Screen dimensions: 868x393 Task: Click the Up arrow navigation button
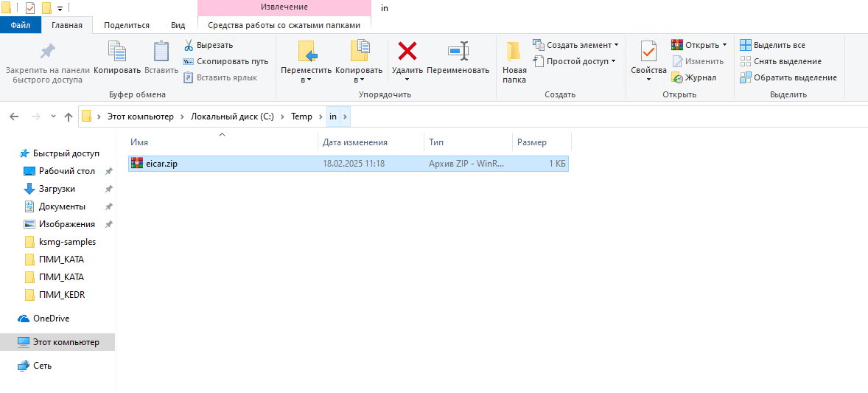[x=69, y=116]
